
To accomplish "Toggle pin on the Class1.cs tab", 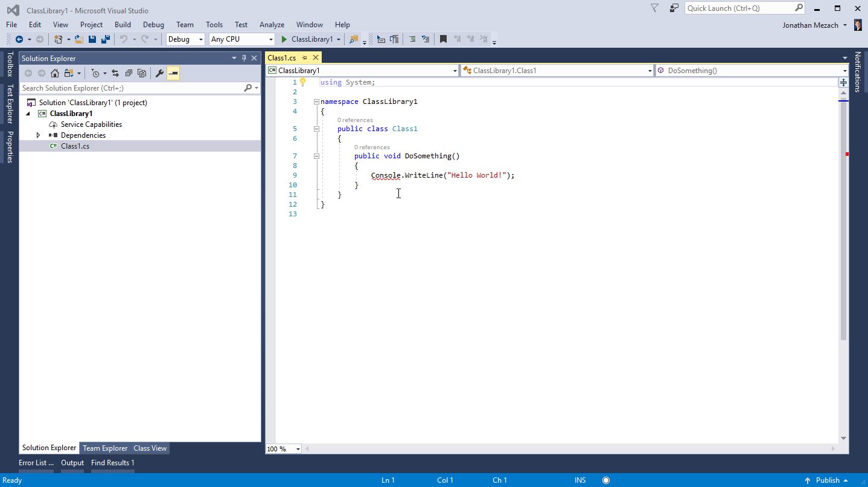I will point(304,58).
